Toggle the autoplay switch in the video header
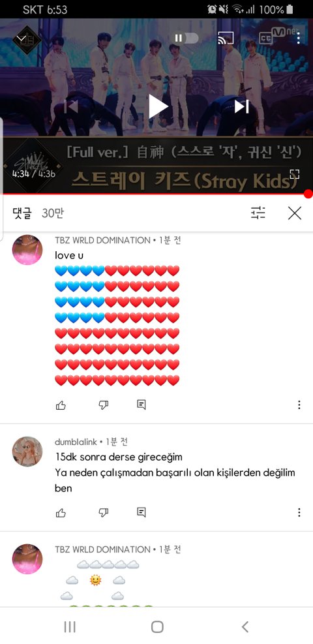 point(186,38)
